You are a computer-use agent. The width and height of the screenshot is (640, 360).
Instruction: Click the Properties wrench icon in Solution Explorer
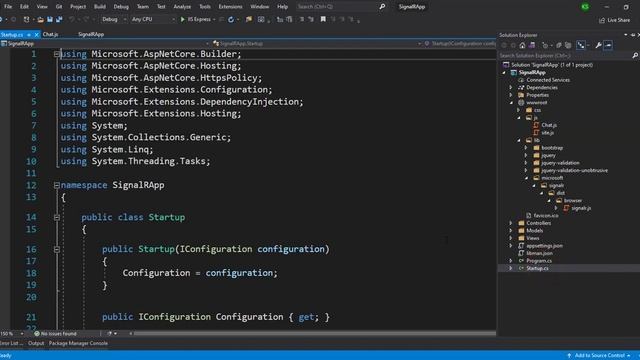[x=598, y=45]
